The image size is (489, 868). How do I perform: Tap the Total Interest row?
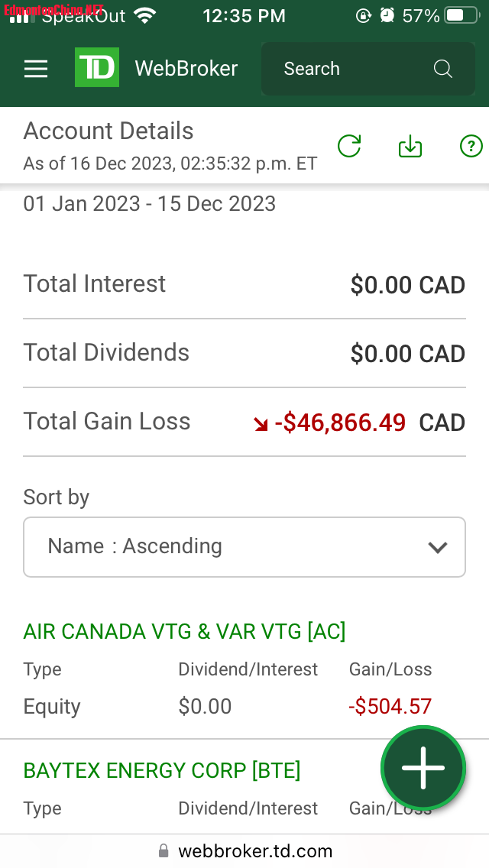244,284
